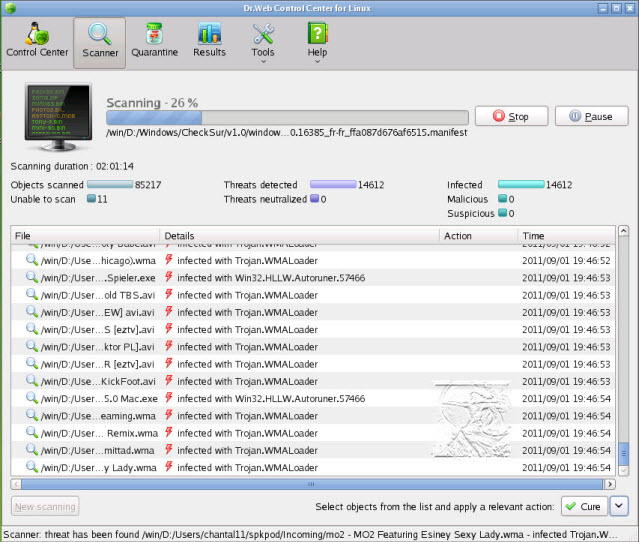Viewport: 639px width, 542px height.
Task: Open Quarantine jar icon
Action: click(154, 33)
